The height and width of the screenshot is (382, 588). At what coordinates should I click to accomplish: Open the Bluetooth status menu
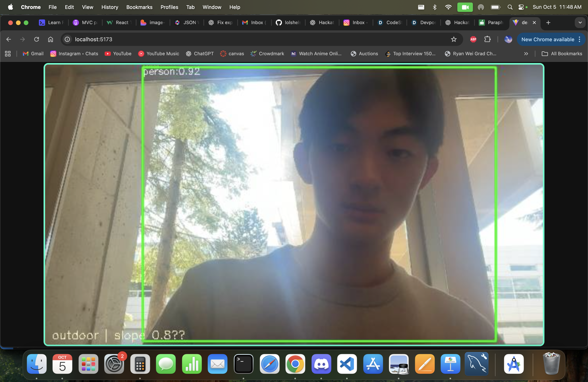pos(435,7)
